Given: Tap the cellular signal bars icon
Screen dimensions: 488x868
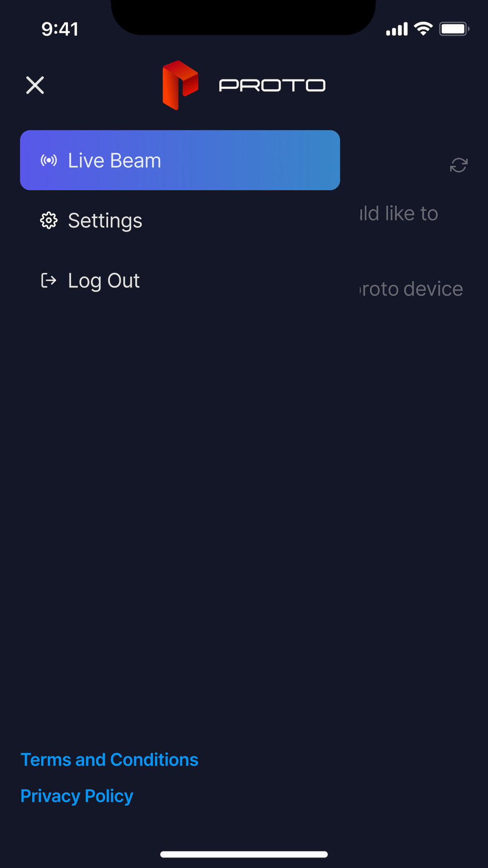Looking at the screenshot, I should (397, 29).
